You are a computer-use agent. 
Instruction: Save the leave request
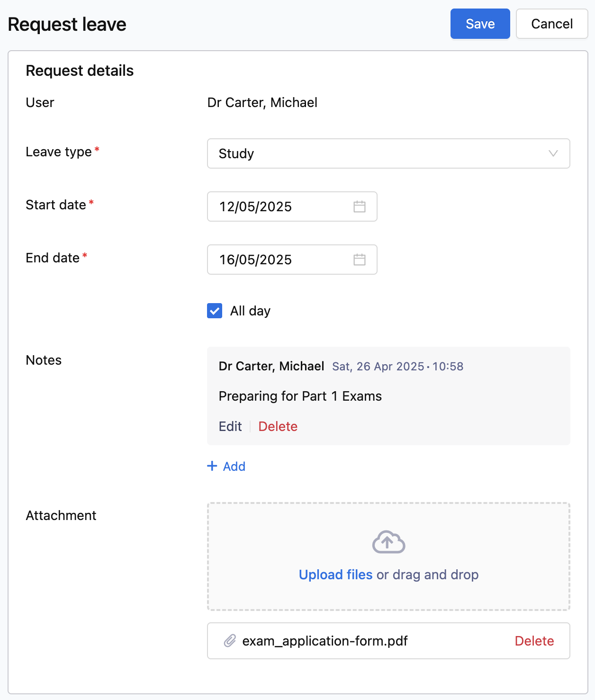480,24
